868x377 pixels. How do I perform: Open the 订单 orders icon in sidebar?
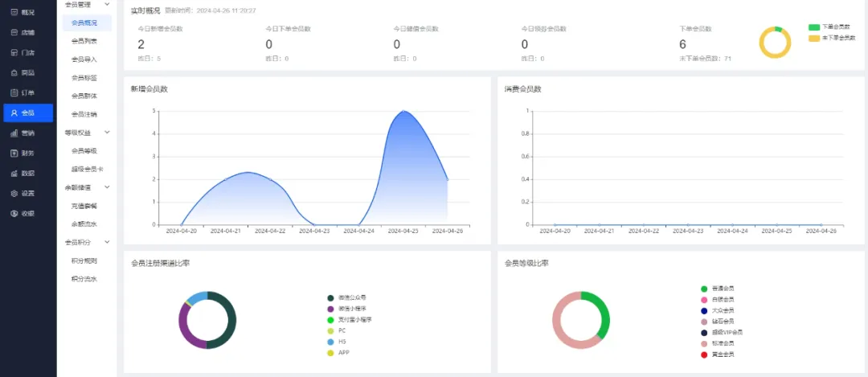click(x=14, y=92)
